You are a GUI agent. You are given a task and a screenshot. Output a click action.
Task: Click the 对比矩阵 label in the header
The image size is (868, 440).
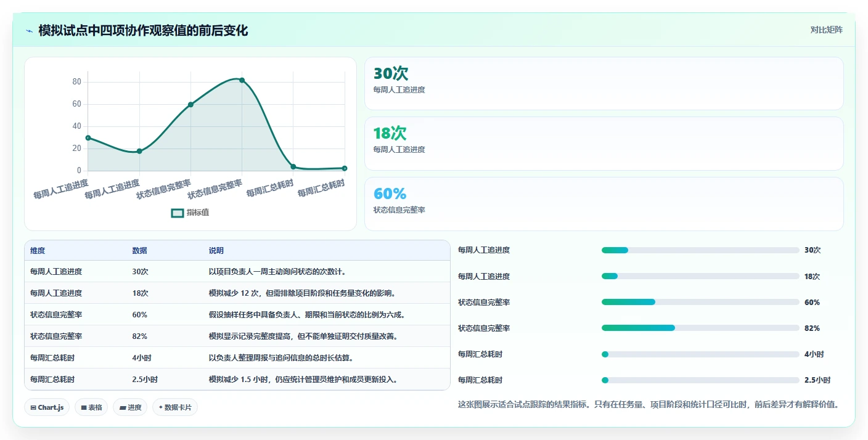(826, 30)
